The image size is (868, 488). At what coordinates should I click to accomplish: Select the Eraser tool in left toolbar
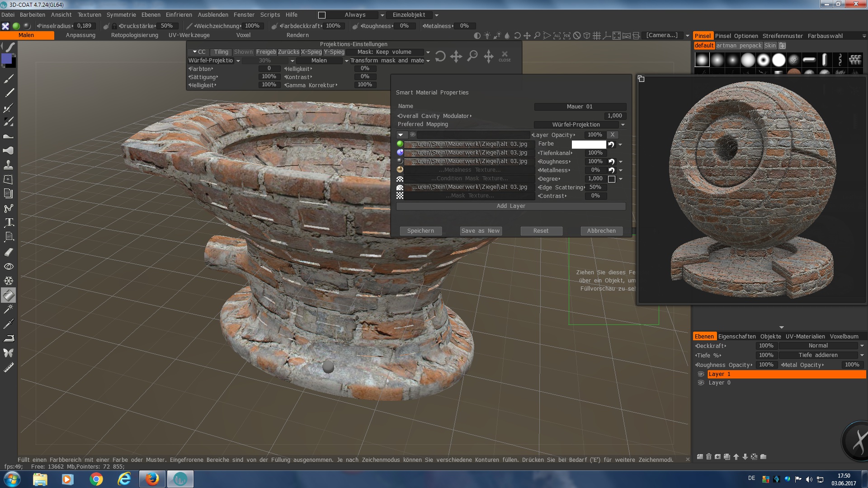pyautogui.click(x=9, y=252)
